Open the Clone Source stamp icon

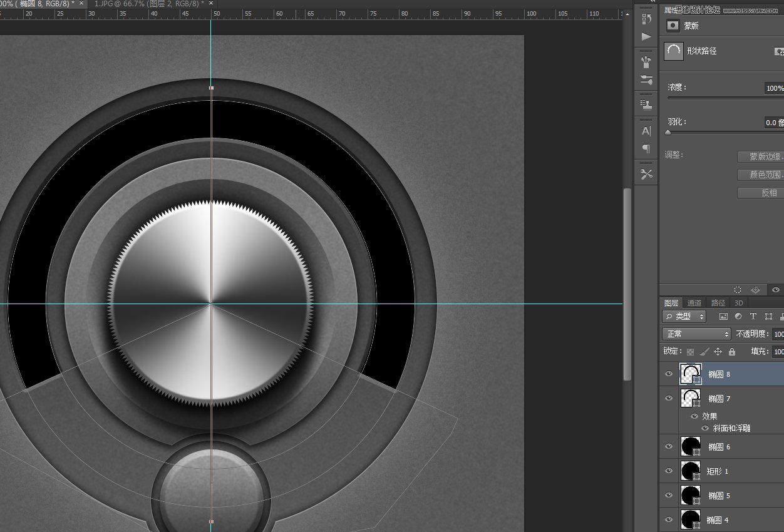click(x=646, y=105)
